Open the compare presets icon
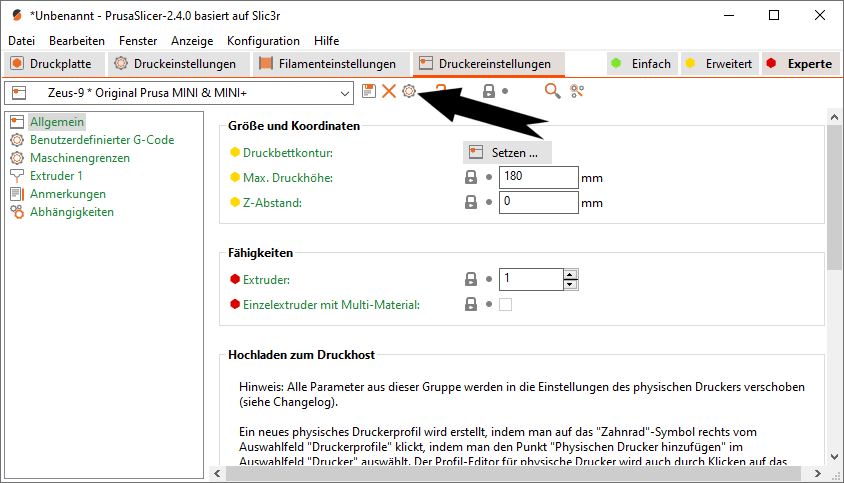 pos(577,91)
